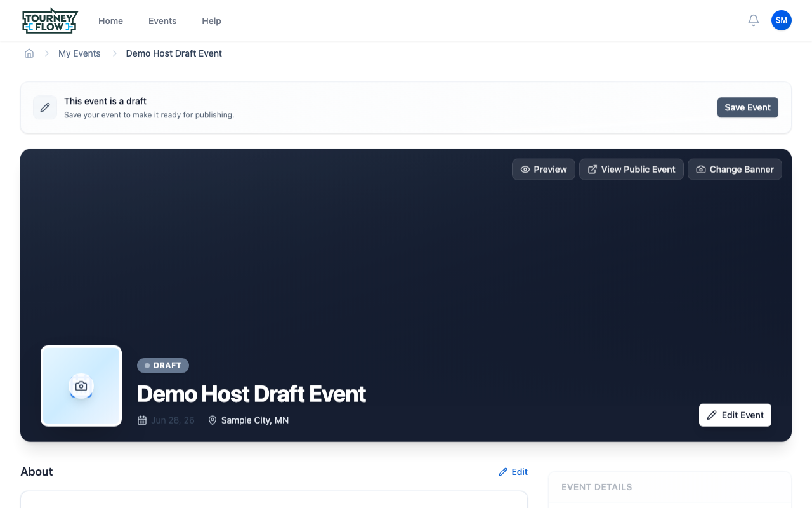812x508 pixels.
Task: Click the Preview button
Action: pyautogui.click(x=544, y=170)
